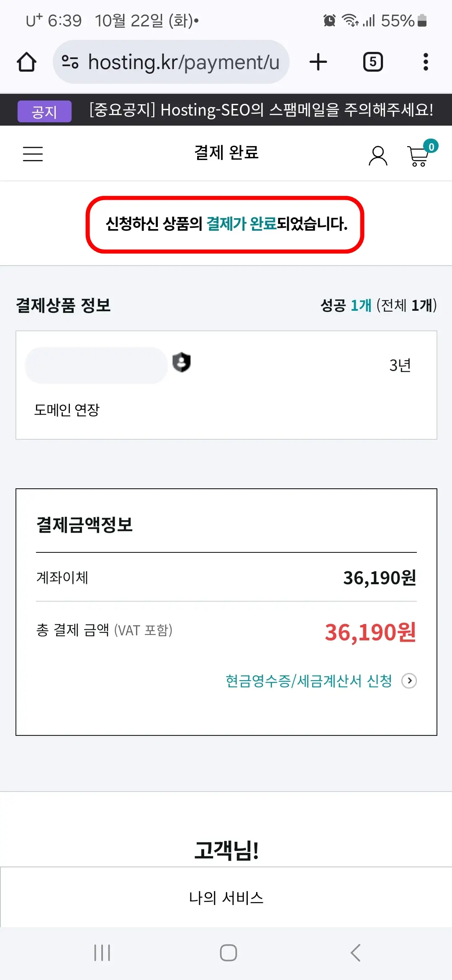Open the tab switcher showing 5 tabs
The height and width of the screenshot is (980, 452).
point(372,62)
